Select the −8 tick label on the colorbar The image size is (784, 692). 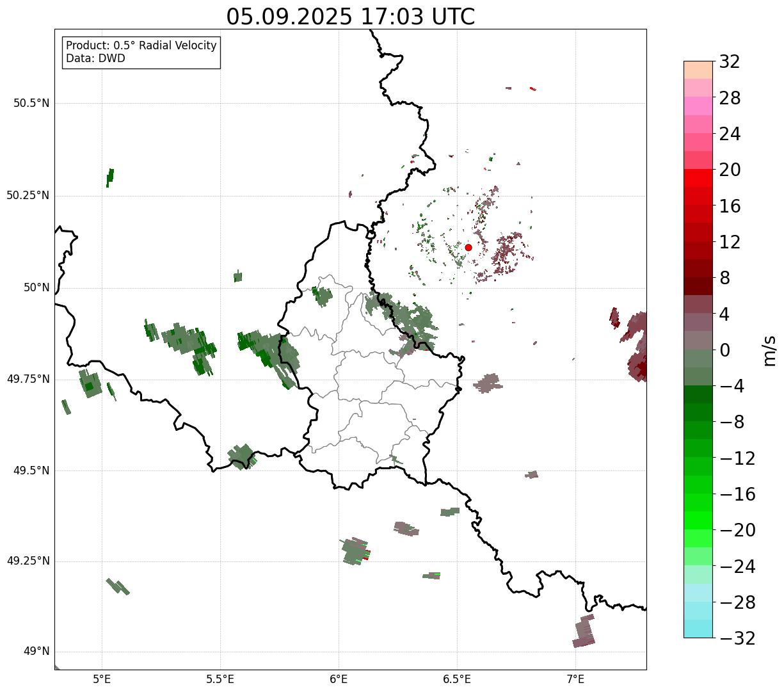pyautogui.click(x=732, y=422)
